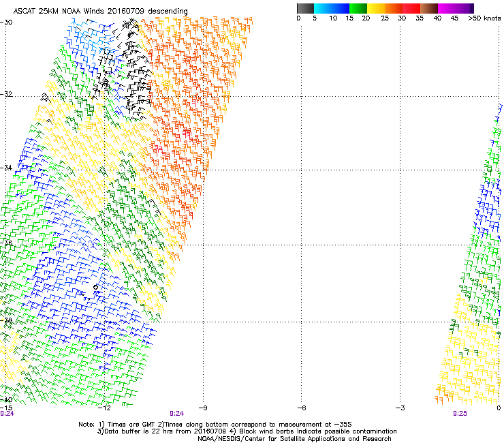
Task: Click the legend tick label '40'
Action: coord(437,18)
